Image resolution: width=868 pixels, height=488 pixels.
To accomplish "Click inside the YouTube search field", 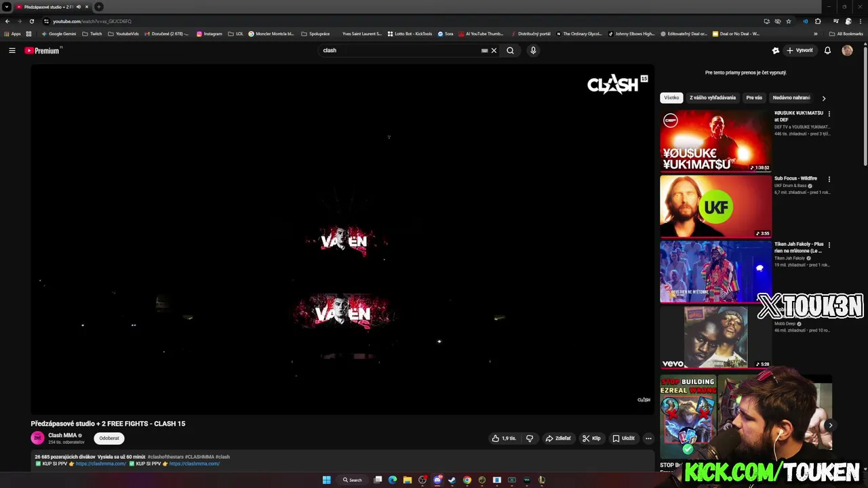I will coord(400,50).
